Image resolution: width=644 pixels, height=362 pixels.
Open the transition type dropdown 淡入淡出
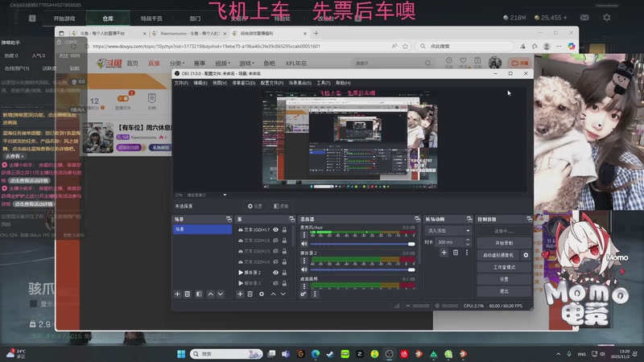pyautogui.click(x=448, y=231)
